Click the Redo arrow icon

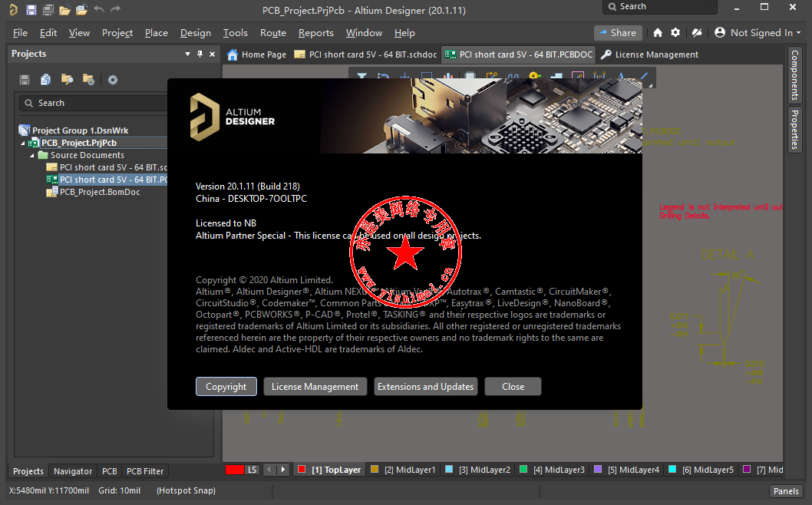tap(115, 8)
